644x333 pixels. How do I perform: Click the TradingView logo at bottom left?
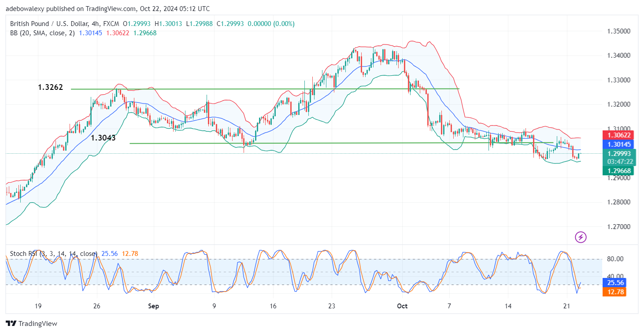pyautogui.click(x=32, y=323)
